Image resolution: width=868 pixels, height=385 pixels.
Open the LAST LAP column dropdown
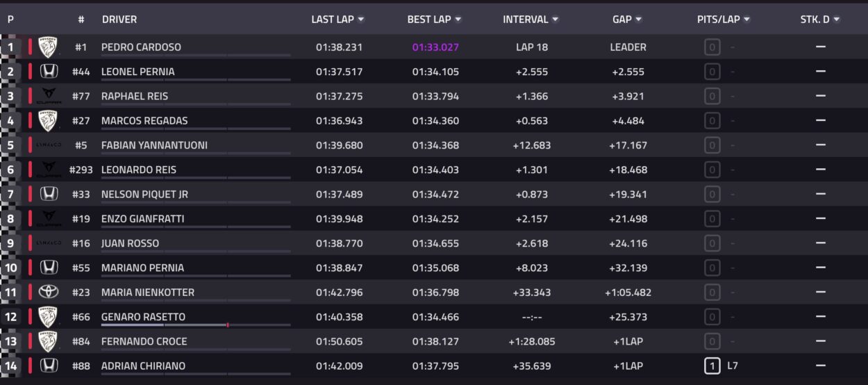click(x=361, y=19)
